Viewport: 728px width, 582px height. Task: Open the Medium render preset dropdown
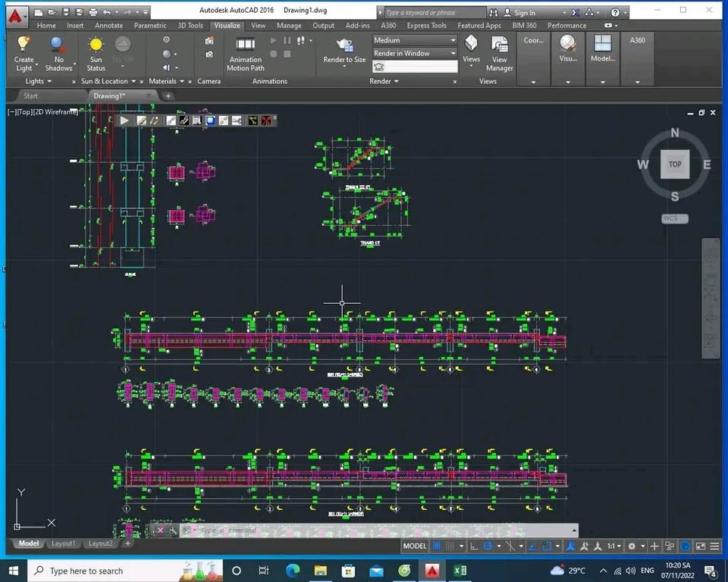pyautogui.click(x=414, y=40)
